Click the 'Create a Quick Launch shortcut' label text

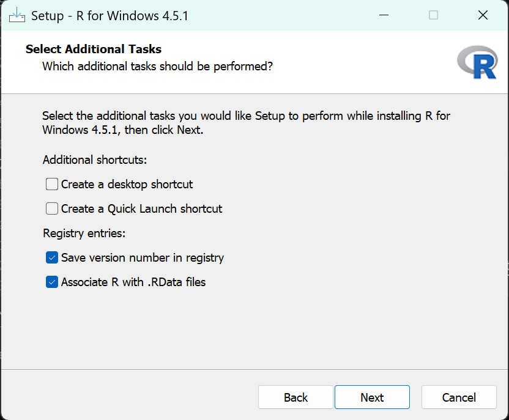click(141, 208)
